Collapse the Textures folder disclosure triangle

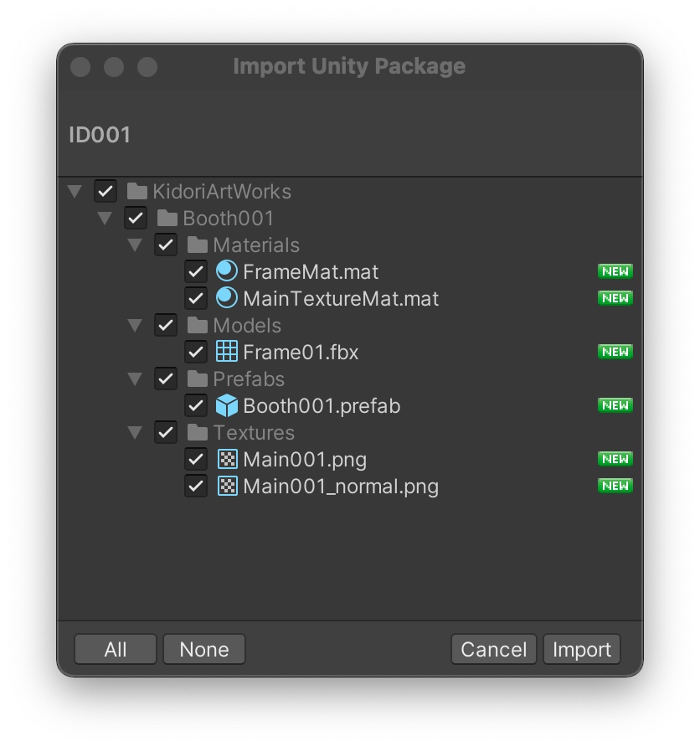tap(135, 432)
